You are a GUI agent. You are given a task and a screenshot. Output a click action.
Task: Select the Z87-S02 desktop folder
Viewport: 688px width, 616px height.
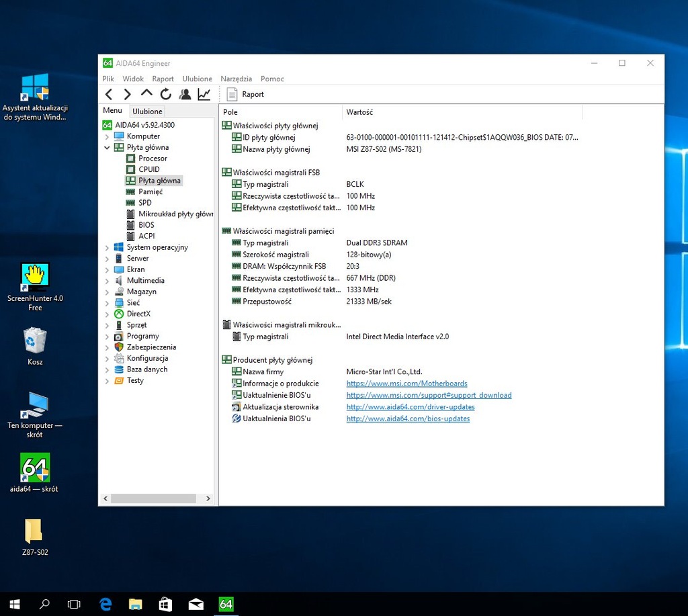pyautogui.click(x=35, y=537)
